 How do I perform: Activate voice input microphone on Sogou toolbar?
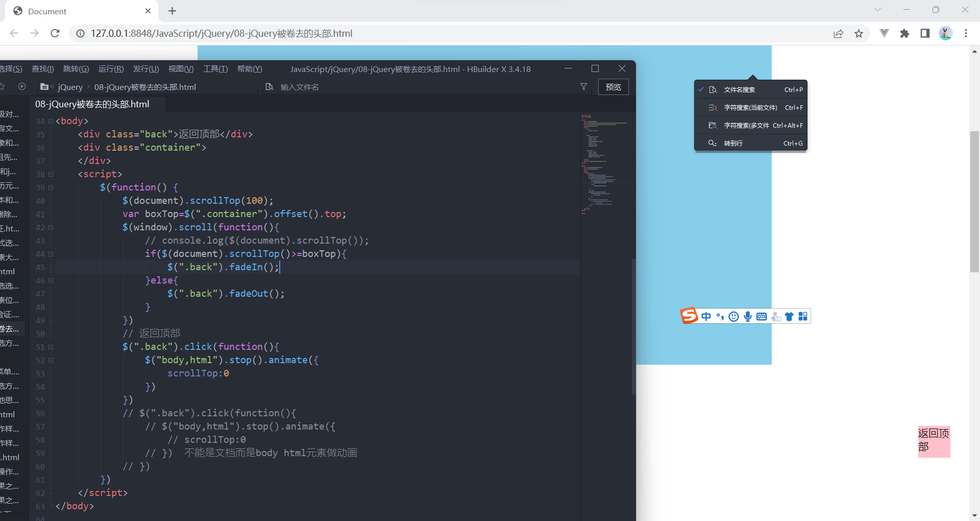tap(747, 316)
